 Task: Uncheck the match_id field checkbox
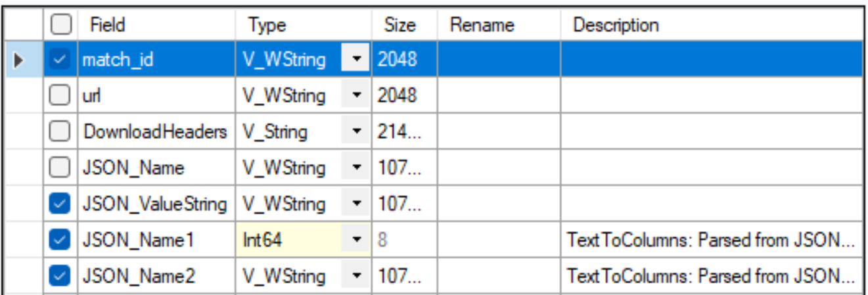tap(60, 60)
